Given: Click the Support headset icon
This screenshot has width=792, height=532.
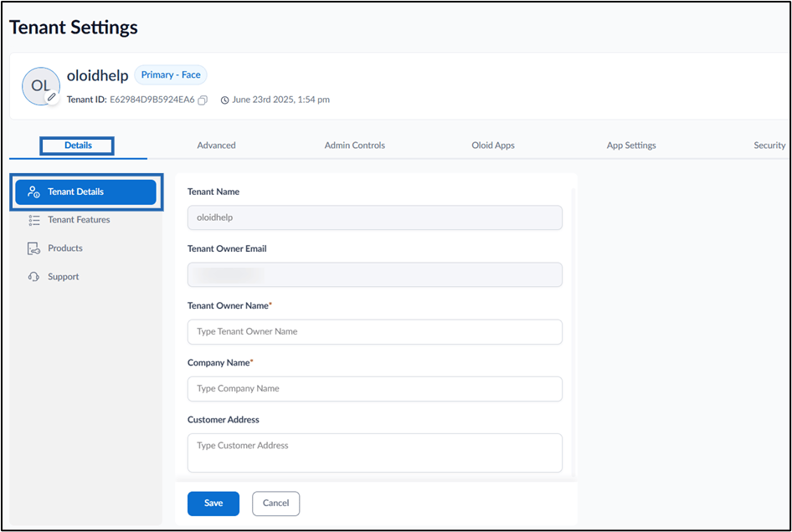Looking at the screenshot, I should pos(33,277).
